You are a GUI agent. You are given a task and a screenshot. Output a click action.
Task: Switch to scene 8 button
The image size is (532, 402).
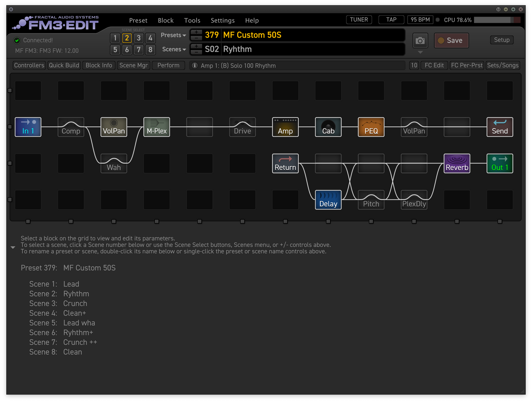150,50
